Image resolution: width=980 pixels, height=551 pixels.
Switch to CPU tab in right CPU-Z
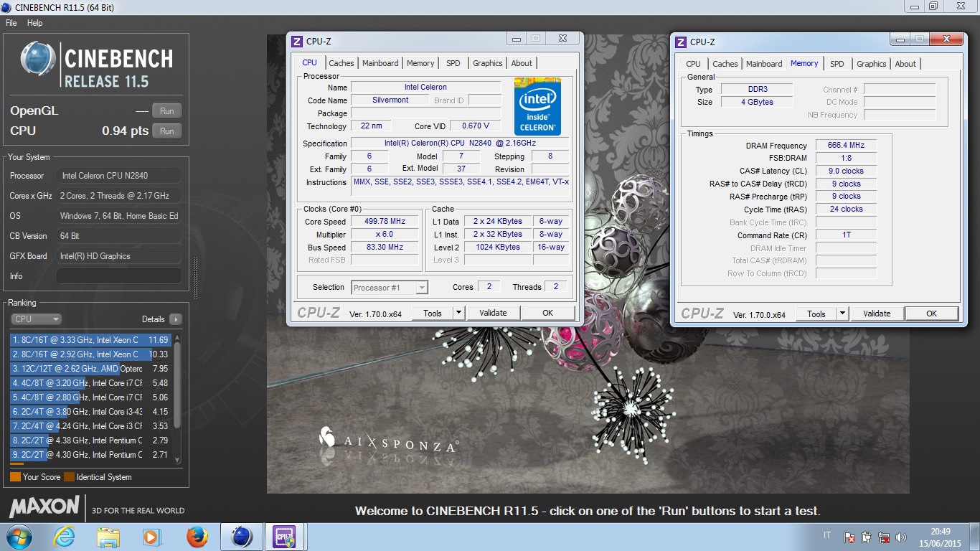[x=693, y=64]
